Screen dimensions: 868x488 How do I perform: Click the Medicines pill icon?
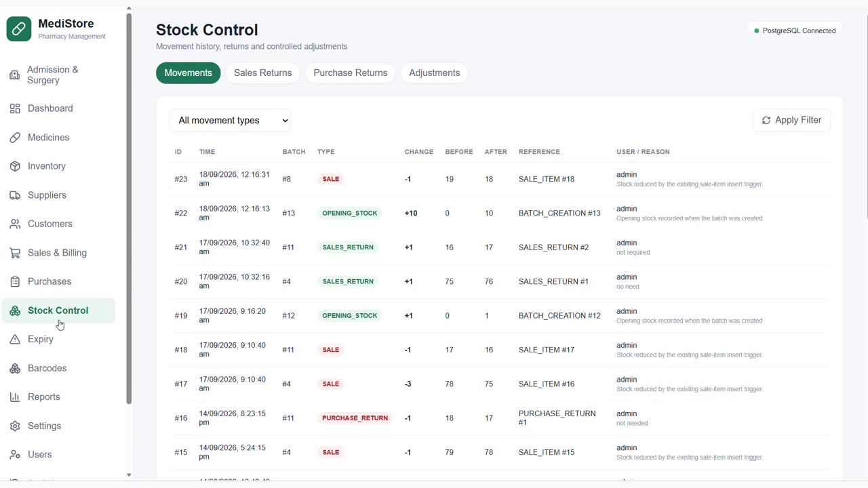pyautogui.click(x=15, y=138)
